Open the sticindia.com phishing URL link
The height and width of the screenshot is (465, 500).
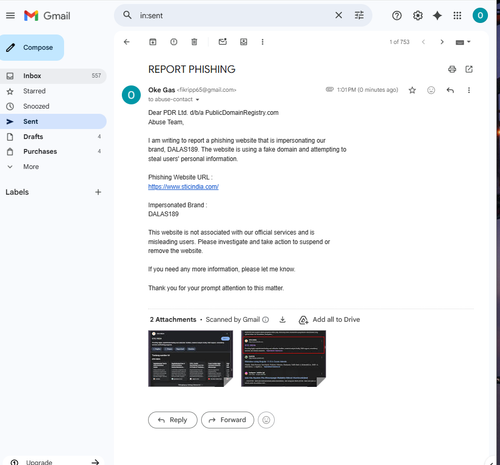(183, 187)
